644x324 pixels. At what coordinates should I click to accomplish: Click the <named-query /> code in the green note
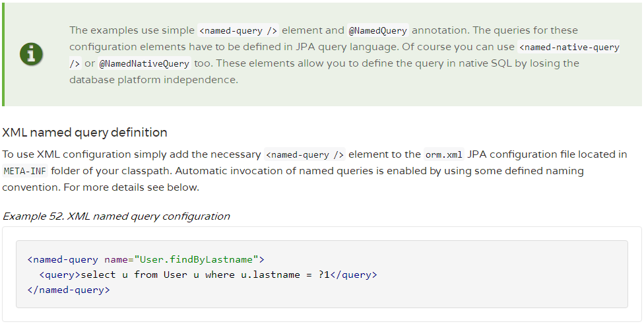[x=238, y=30]
